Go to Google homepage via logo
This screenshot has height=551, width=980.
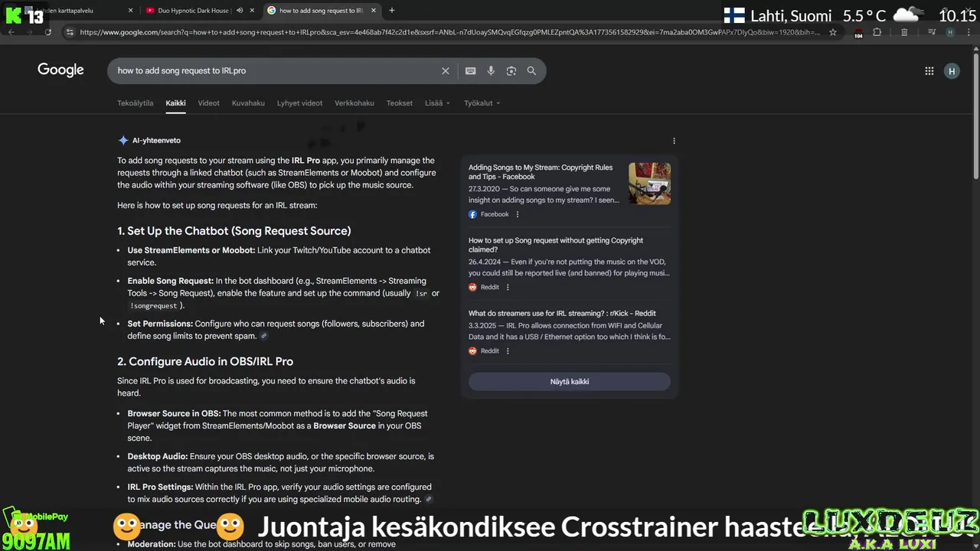[60, 70]
